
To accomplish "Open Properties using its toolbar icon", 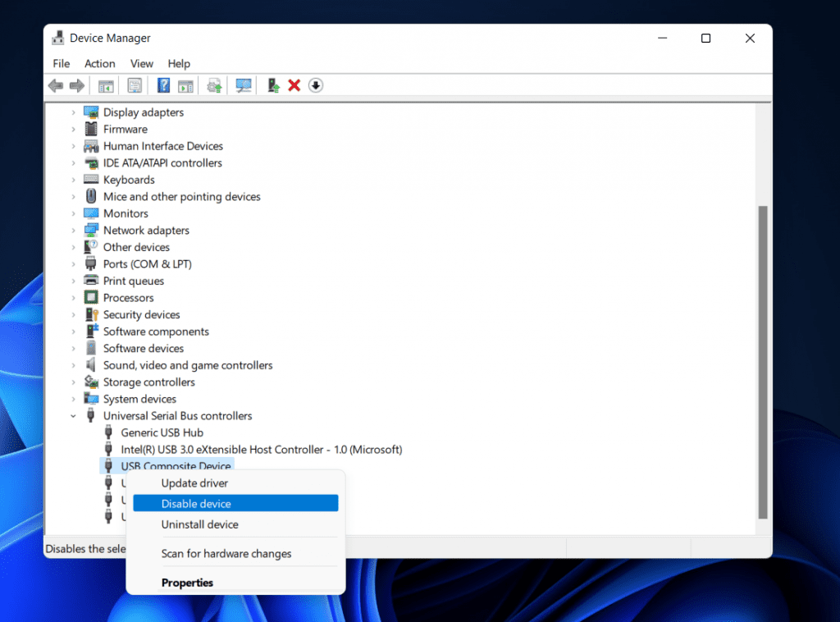I will [133, 85].
